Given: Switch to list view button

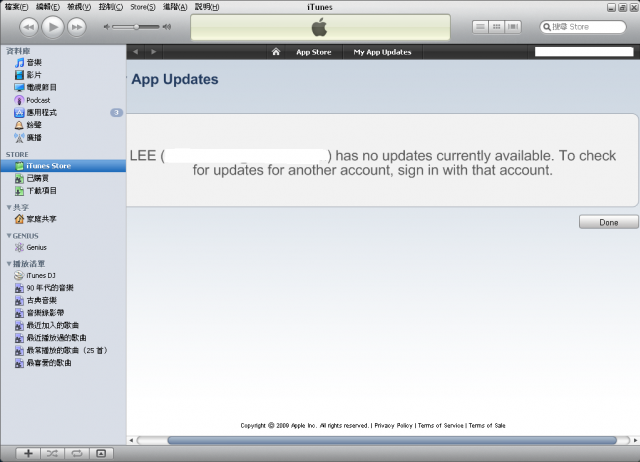Looking at the screenshot, I should pos(480,27).
